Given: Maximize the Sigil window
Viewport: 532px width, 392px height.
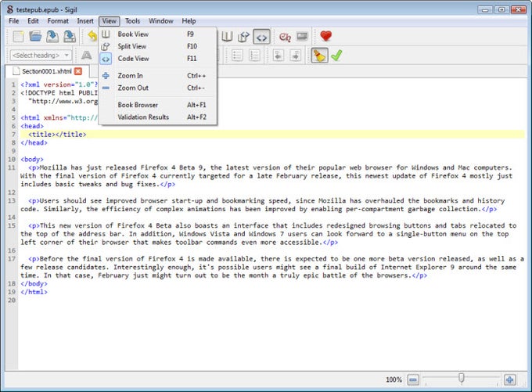Looking at the screenshot, I should pos(501,9).
